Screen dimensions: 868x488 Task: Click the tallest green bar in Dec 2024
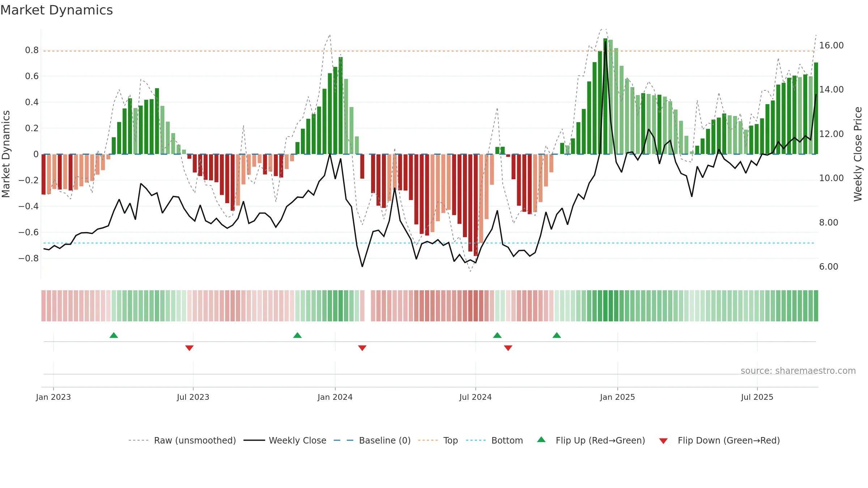(605, 96)
